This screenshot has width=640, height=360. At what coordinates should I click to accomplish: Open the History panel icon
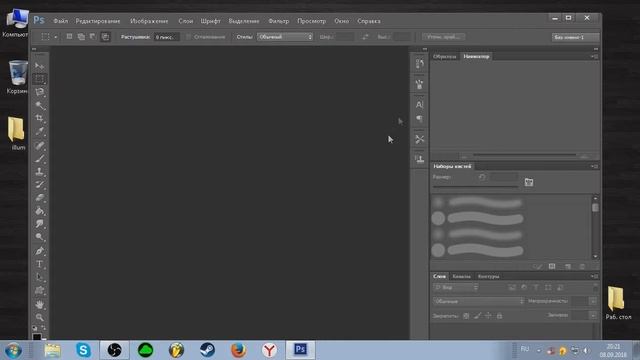pos(419,64)
